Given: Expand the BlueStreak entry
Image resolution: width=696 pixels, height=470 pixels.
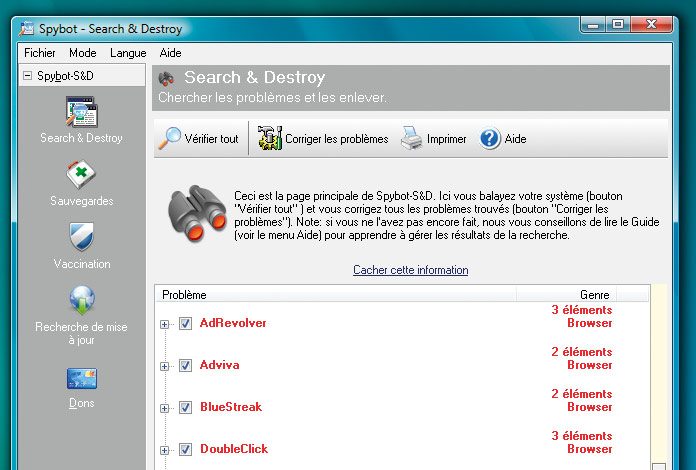Looking at the screenshot, I should click(x=164, y=408).
